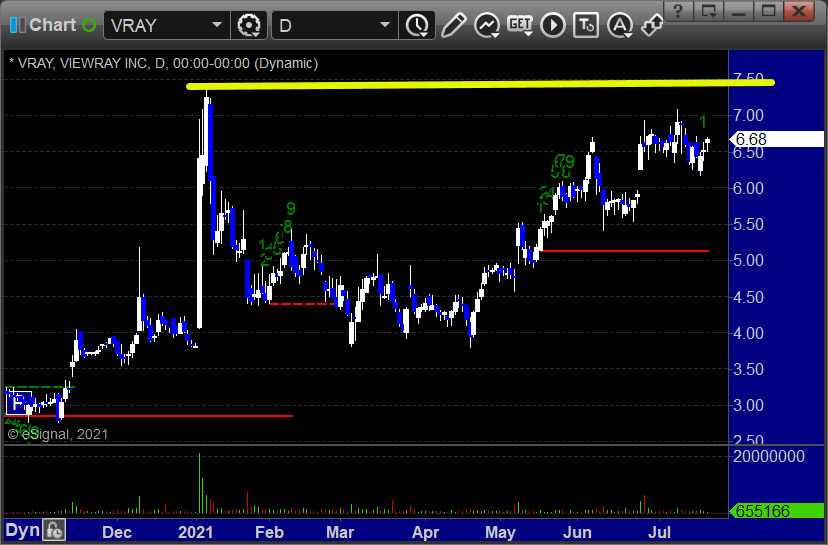
Task: Click the boxed F marker on chart
Action: 18,404
